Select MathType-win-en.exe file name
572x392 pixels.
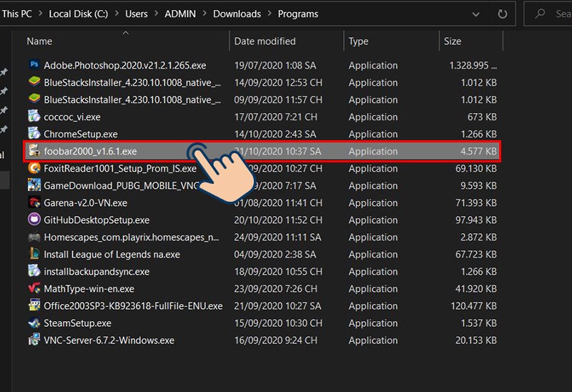pyautogui.click(x=89, y=289)
